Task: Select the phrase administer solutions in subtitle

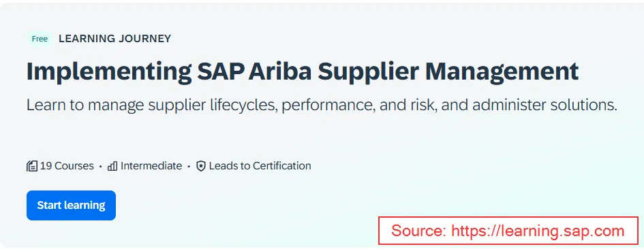Action: click(545, 105)
